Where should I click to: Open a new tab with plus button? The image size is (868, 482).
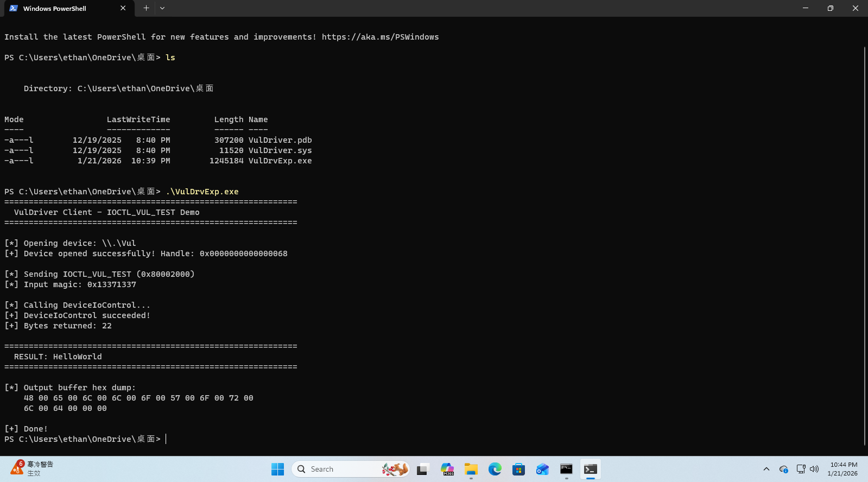(146, 8)
